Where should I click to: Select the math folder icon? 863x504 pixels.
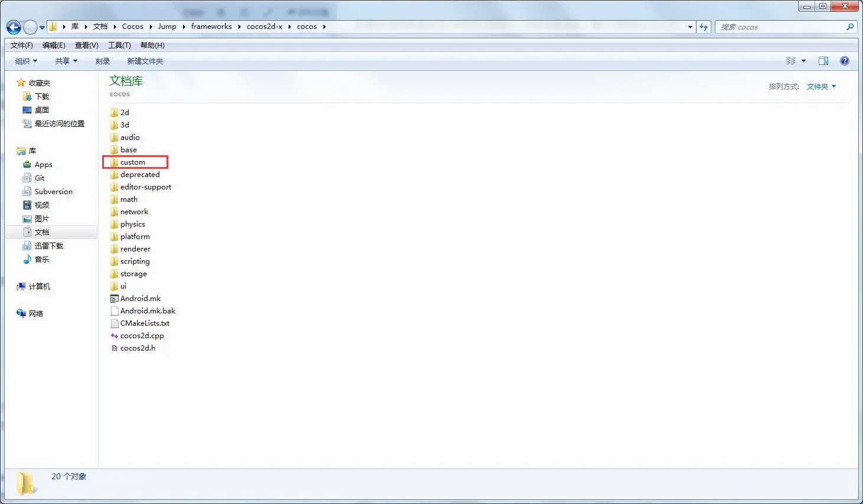114,199
